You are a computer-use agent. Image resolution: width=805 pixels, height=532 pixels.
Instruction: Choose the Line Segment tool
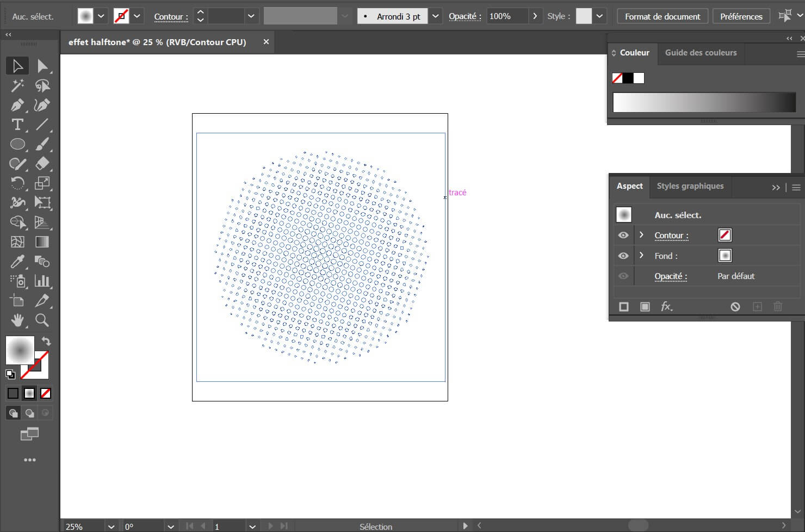42,125
